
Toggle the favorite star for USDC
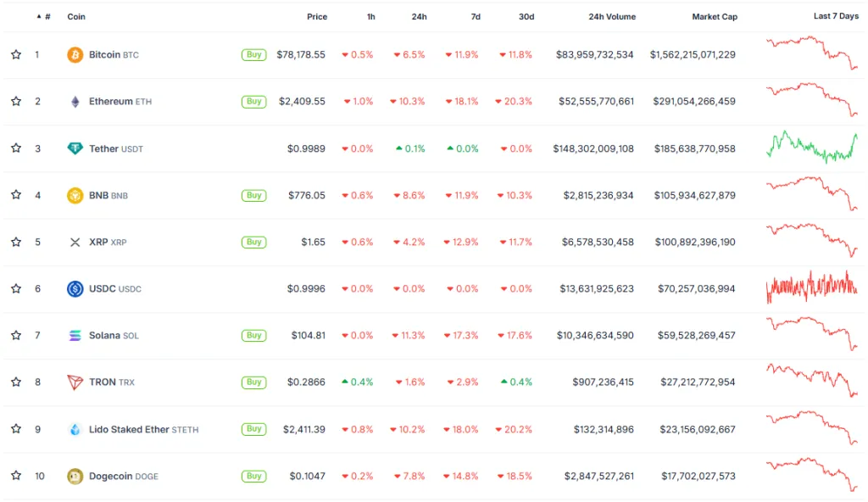[16, 289]
